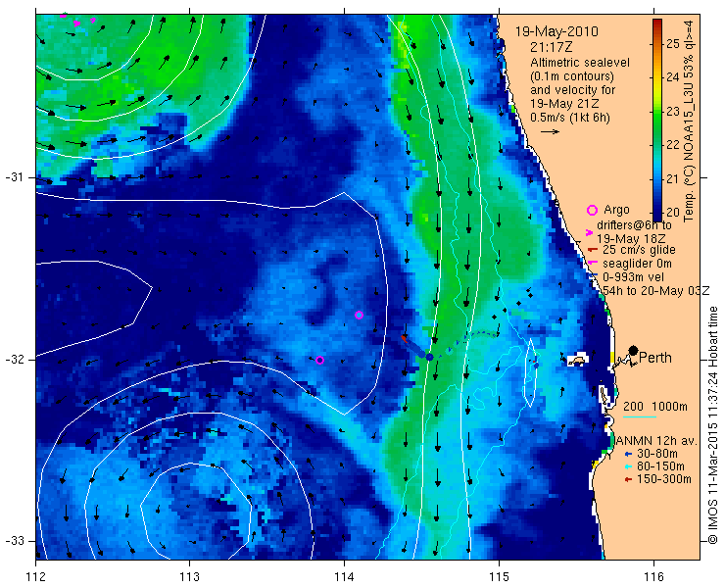Click the blue 30-80m legend arrow

[627, 454]
